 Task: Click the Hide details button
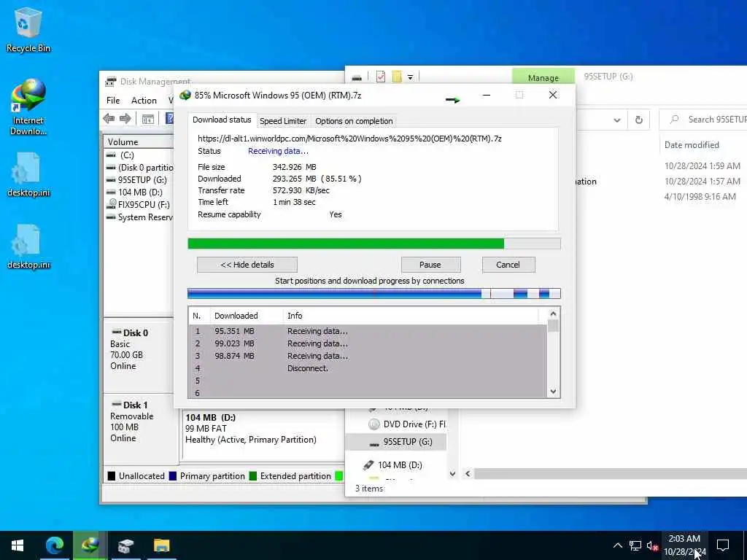pos(247,265)
